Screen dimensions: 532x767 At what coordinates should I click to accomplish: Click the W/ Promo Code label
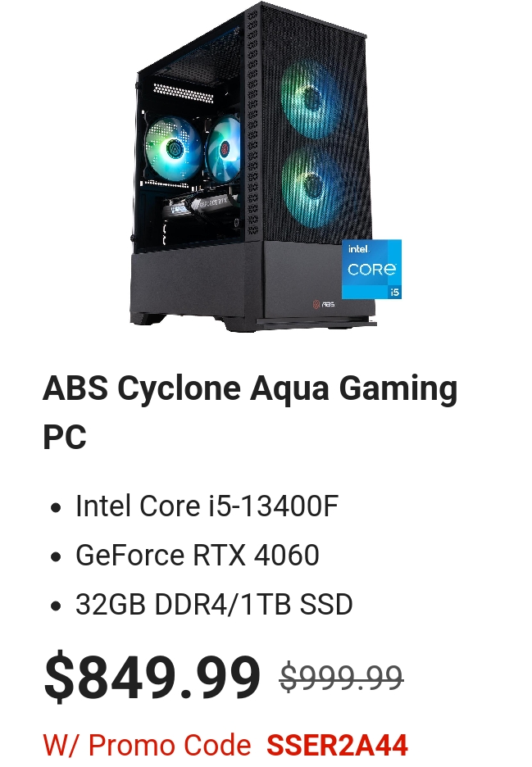click(x=147, y=745)
